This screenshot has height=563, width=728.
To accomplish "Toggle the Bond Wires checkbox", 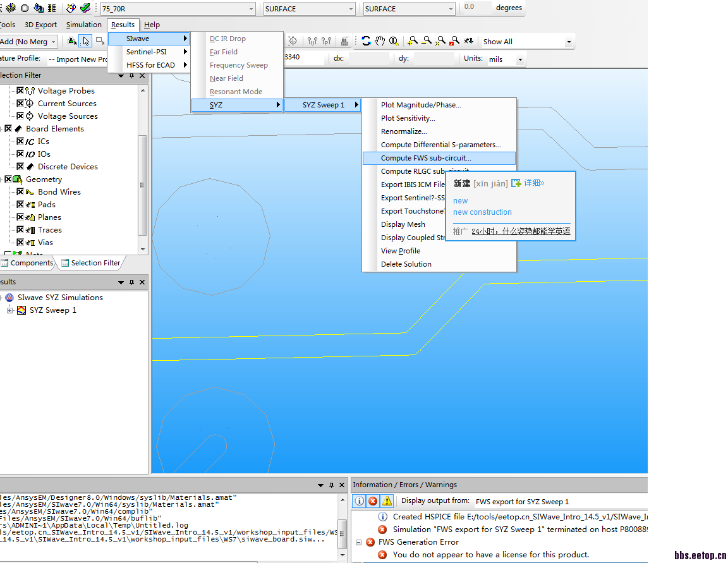I will (x=20, y=191).
